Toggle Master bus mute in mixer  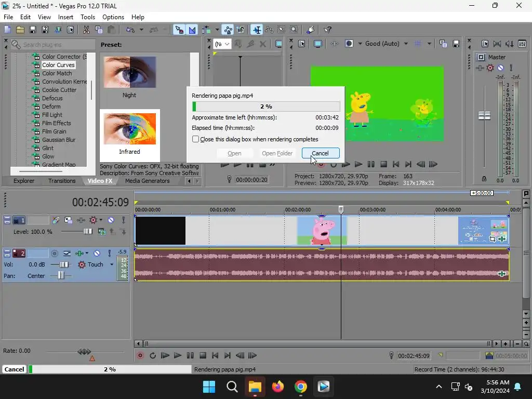pos(500,68)
